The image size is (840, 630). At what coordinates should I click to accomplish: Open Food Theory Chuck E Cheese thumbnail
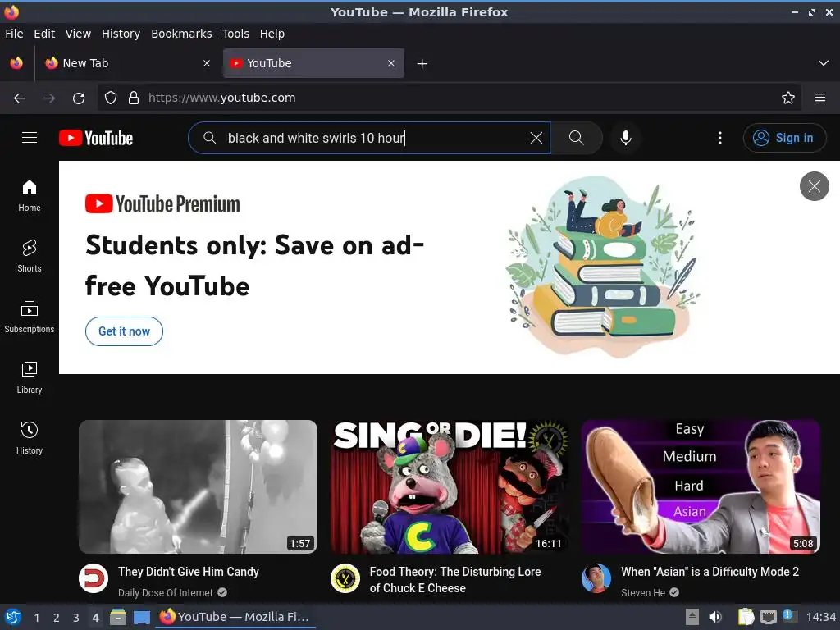point(449,486)
